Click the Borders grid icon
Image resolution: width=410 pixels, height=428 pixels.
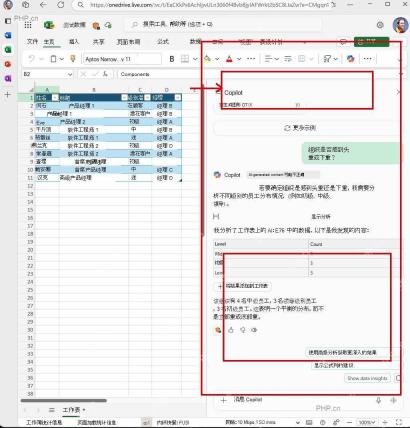185,59
